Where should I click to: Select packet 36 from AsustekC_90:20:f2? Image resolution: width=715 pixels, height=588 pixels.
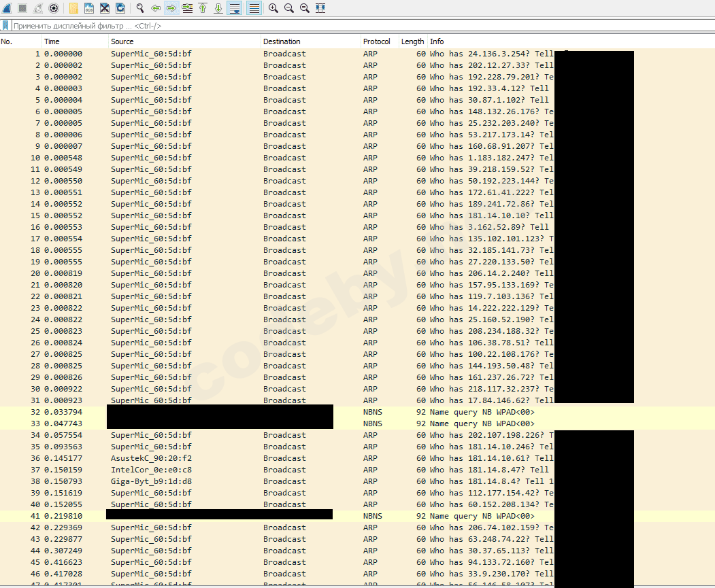tap(358, 458)
